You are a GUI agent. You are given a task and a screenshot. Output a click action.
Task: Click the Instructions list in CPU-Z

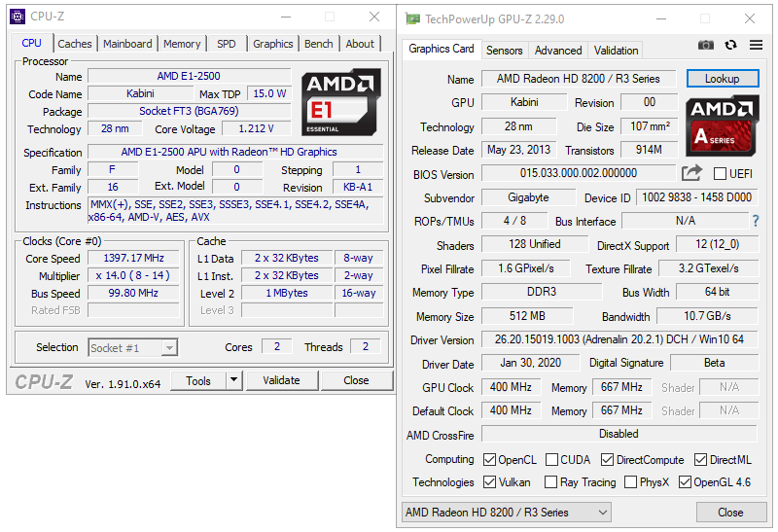coord(235,211)
